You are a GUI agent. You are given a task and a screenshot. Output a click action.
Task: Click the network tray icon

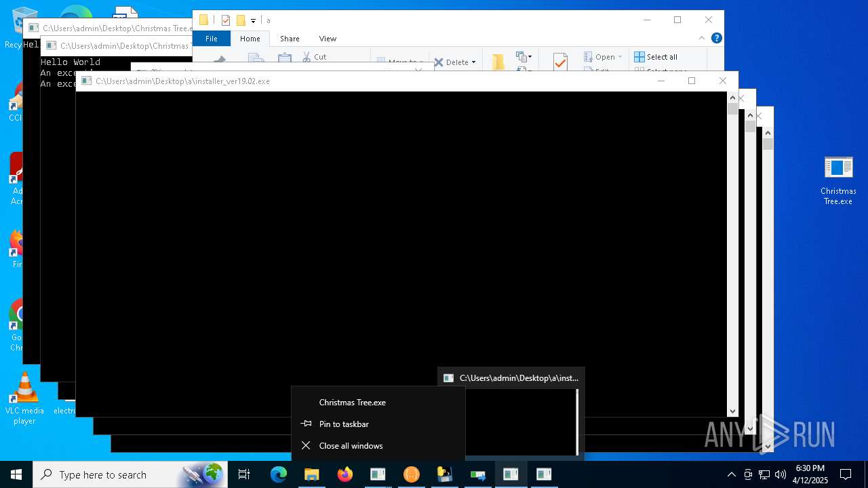click(x=764, y=474)
